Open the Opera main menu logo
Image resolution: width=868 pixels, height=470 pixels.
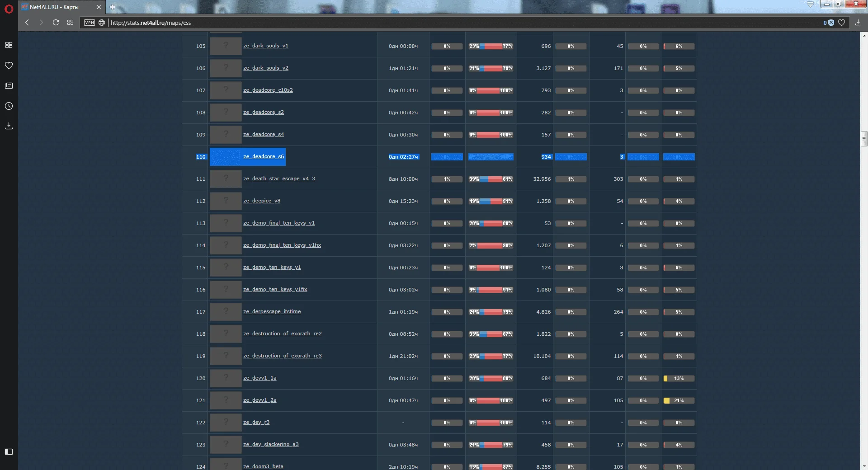click(x=9, y=9)
